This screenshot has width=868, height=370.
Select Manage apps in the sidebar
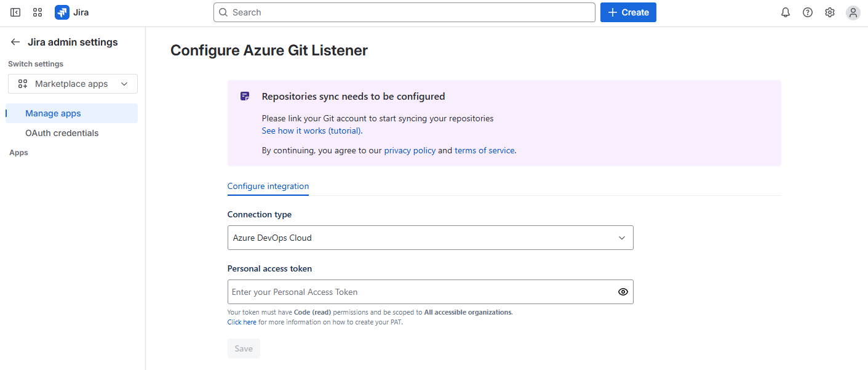71,113
